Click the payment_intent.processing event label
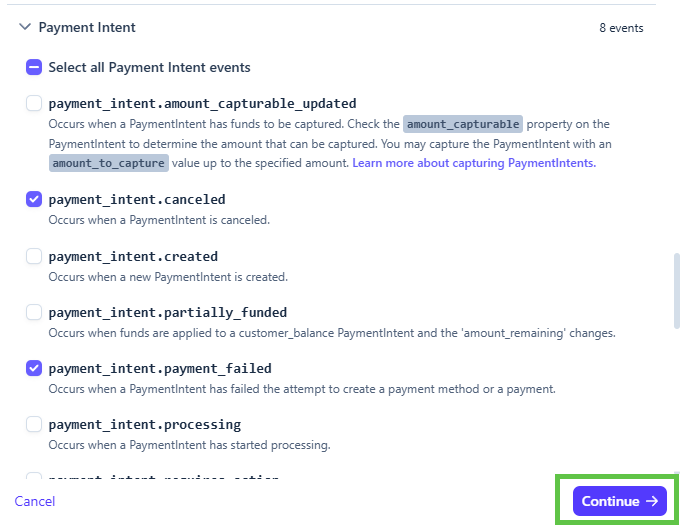 click(x=145, y=424)
